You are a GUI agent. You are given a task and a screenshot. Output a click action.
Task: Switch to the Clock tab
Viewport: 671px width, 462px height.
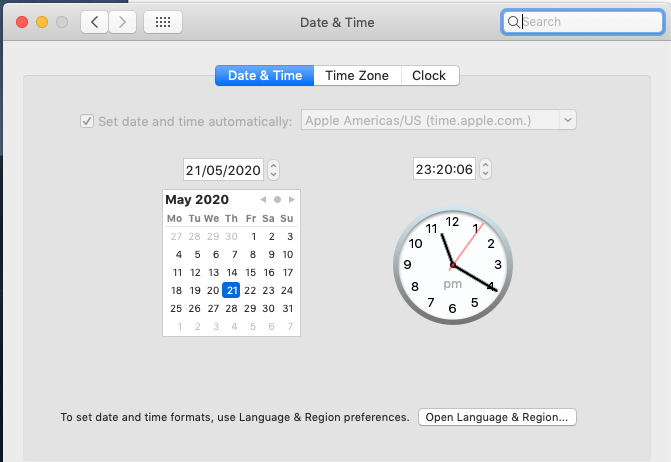pyautogui.click(x=429, y=76)
